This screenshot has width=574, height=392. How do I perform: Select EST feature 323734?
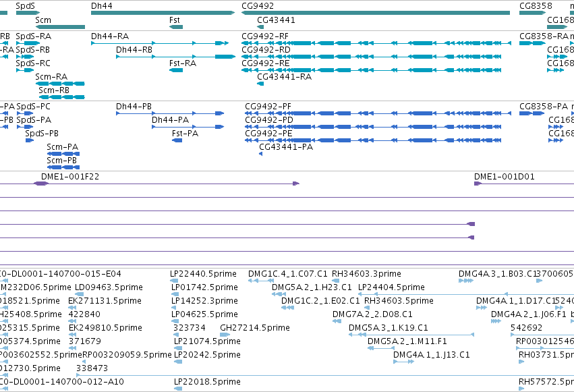tap(176, 335)
